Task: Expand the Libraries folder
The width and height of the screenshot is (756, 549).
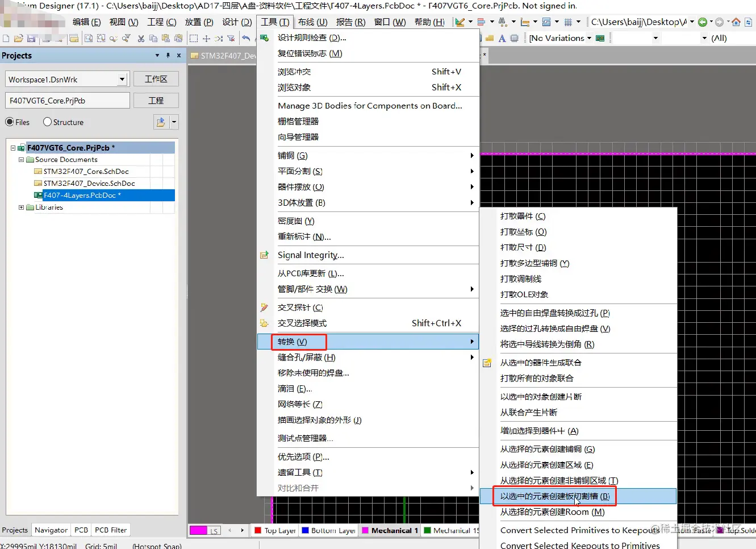Action: click(22, 207)
